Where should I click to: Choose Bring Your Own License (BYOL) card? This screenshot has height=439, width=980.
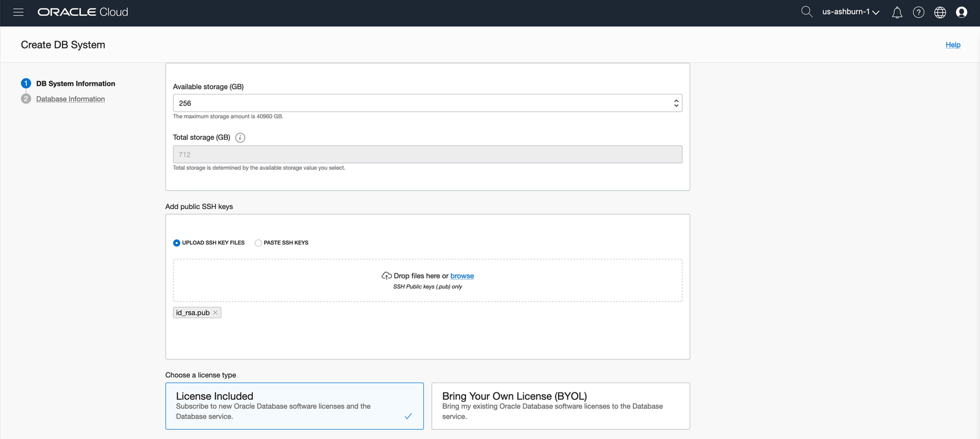click(560, 406)
